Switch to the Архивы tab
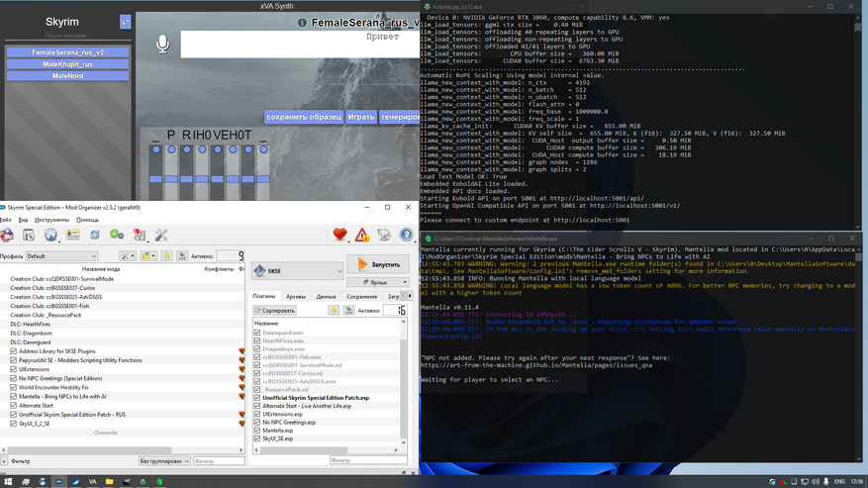 (x=295, y=296)
